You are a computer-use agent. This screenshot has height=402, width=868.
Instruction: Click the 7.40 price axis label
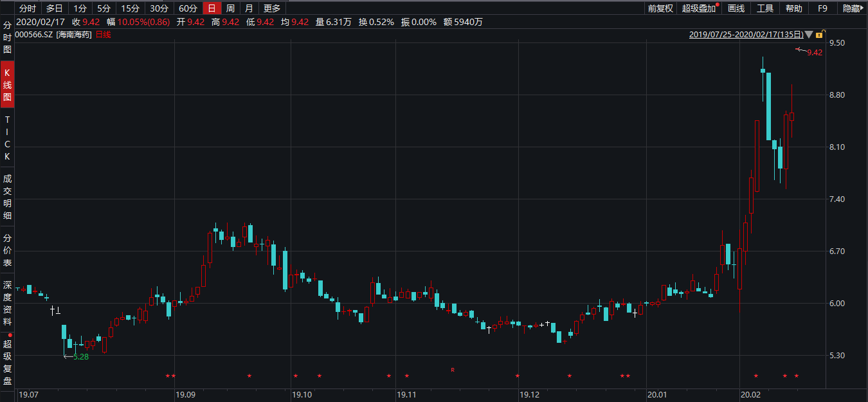pyautogui.click(x=838, y=199)
